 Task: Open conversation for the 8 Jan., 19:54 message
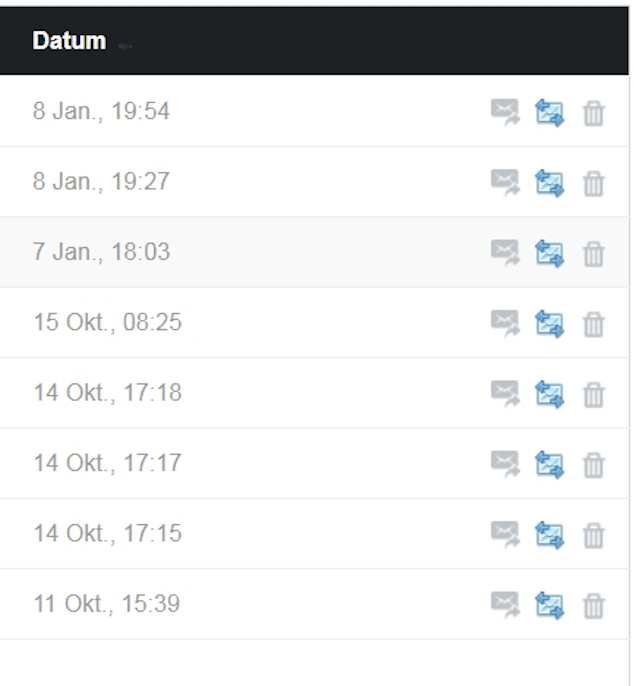point(549,112)
